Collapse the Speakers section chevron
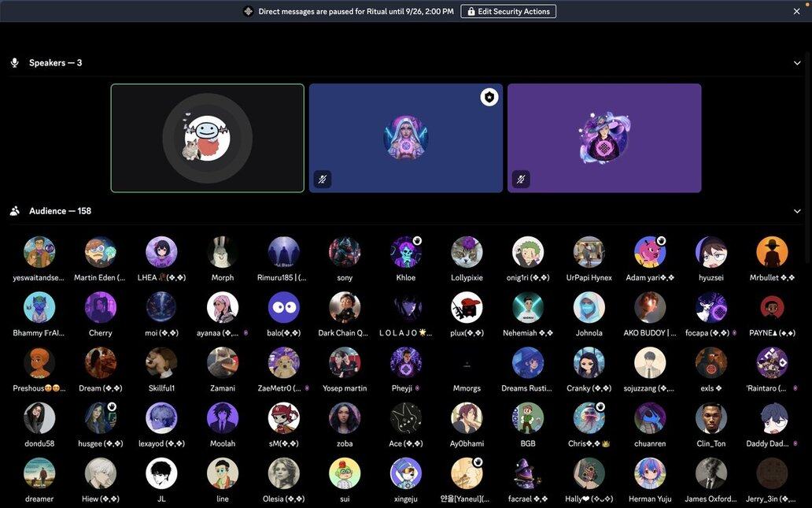The width and height of the screenshot is (812, 508). click(797, 63)
